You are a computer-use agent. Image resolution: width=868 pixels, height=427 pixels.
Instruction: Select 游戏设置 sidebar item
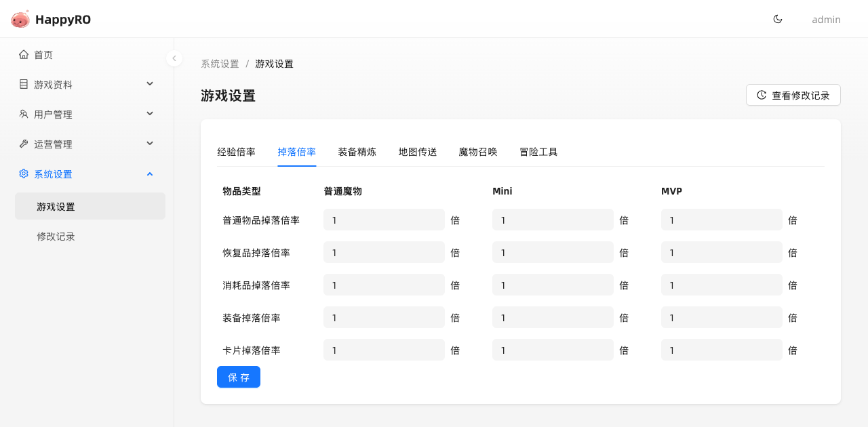point(90,206)
